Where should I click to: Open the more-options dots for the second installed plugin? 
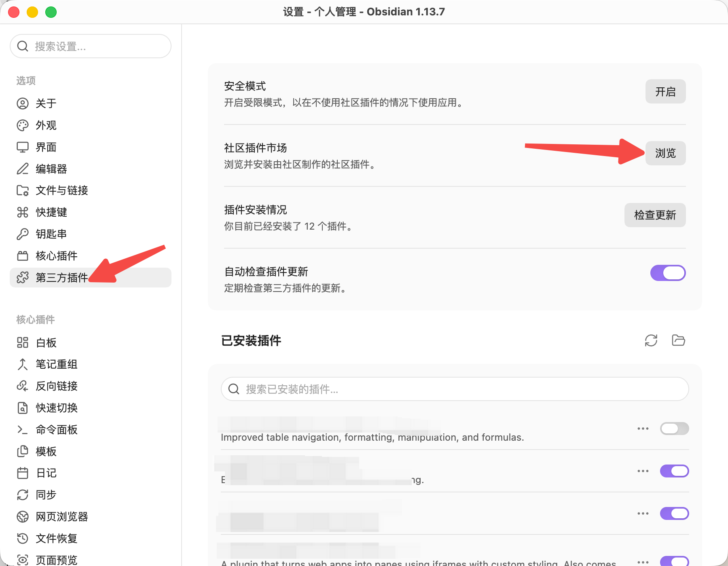pyautogui.click(x=643, y=471)
